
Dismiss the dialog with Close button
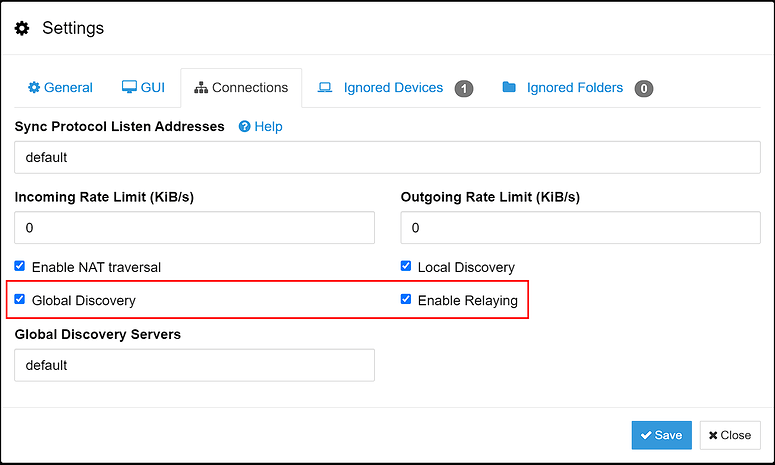point(730,435)
